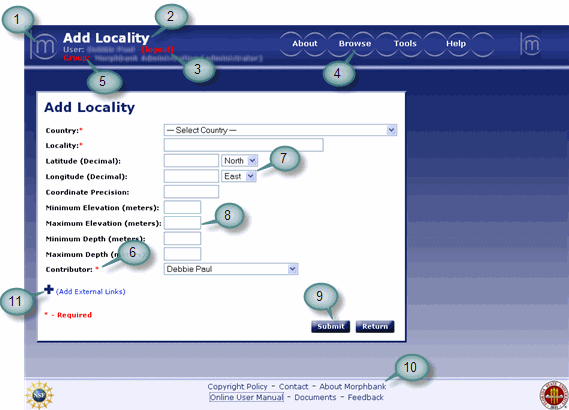The width and height of the screenshot is (569, 410).
Task: Click the red "* - Required" note
Action: tap(68, 315)
